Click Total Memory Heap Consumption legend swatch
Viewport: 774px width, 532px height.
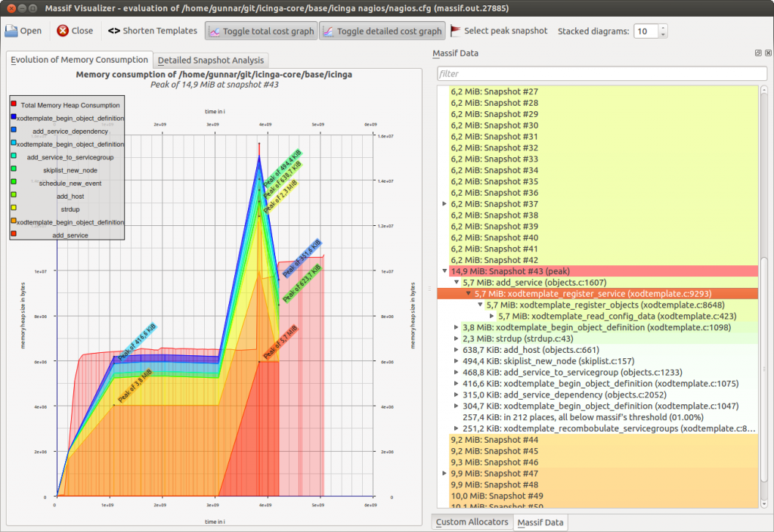pyautogui.click(x=14, y=104)
